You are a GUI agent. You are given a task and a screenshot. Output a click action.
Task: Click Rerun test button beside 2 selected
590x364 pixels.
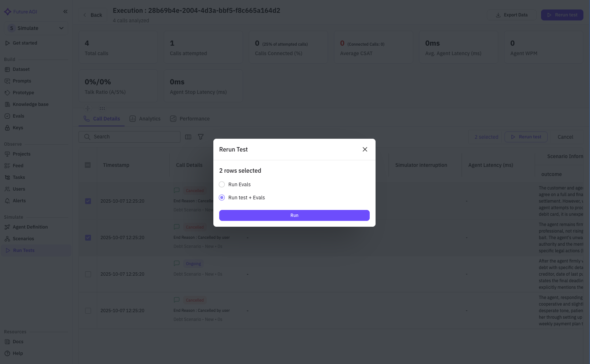pyautogui.click(x=526, y=137)
